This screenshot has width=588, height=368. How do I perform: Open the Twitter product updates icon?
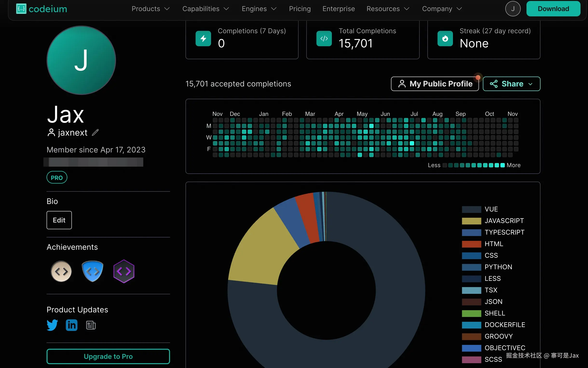click(x=52, y=325)
